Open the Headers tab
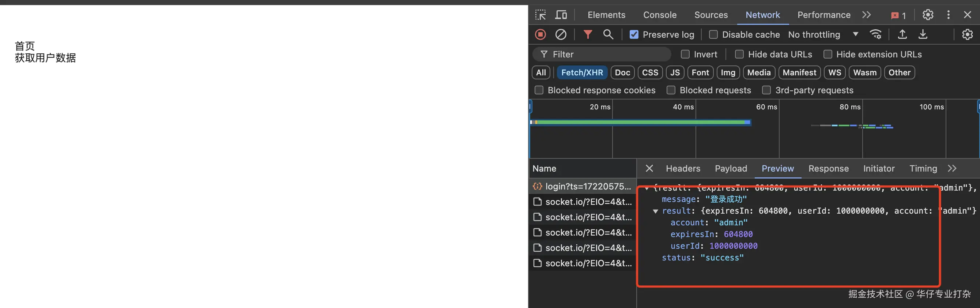The width and height of the screenshot is (980, 308). tap(683, 168)
